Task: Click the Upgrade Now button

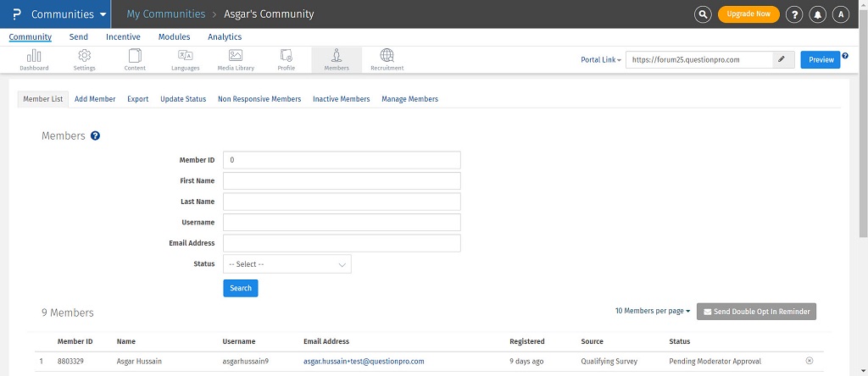Action: 748,14
